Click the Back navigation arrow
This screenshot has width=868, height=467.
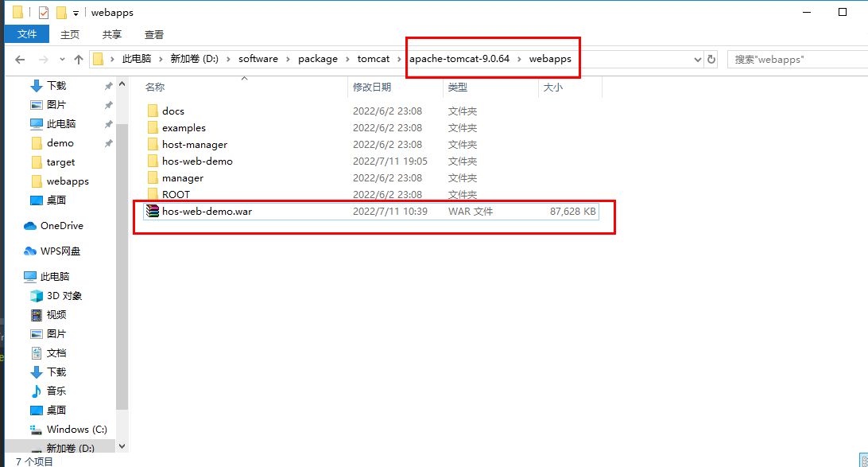pos(21,59)
